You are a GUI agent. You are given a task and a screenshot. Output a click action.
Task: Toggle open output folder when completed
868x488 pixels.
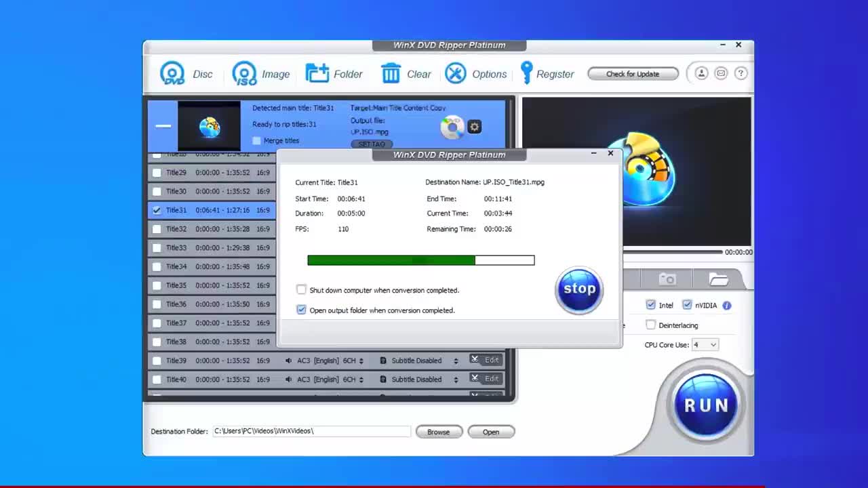301,310
